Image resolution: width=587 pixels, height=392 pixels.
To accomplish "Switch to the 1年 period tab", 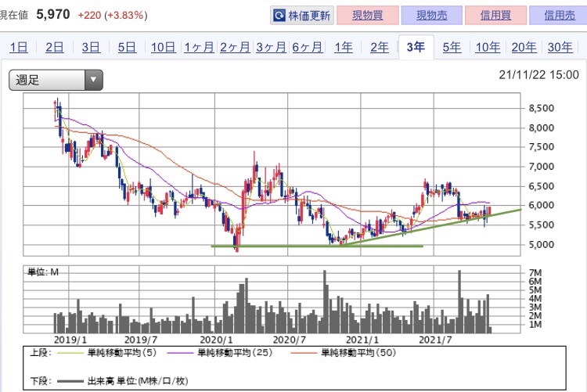I will (x=344, y=47).
